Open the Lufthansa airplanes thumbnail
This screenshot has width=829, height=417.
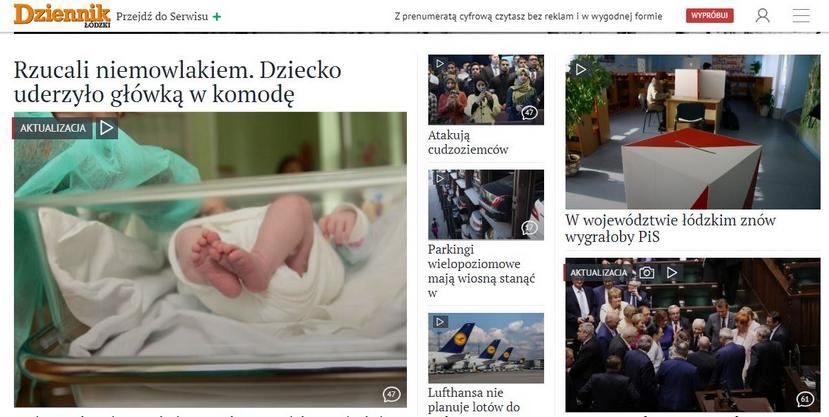point(485,348)
